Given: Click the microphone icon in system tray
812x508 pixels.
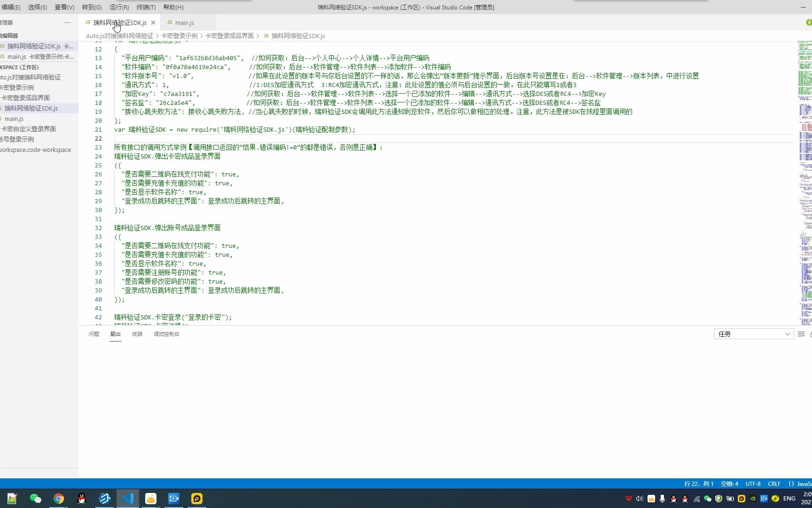Looking at the screenshot, I should [662, 499].
